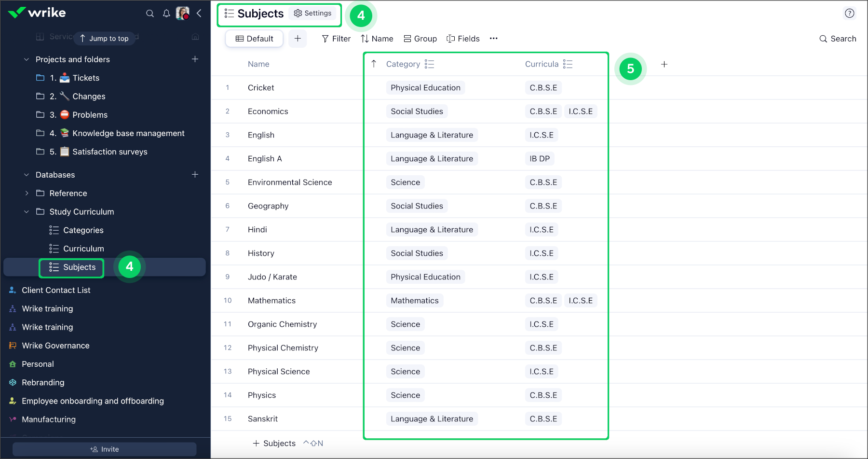Expand the Reference folder
Screen dimensions: 868x459
[x=27, y=193]
